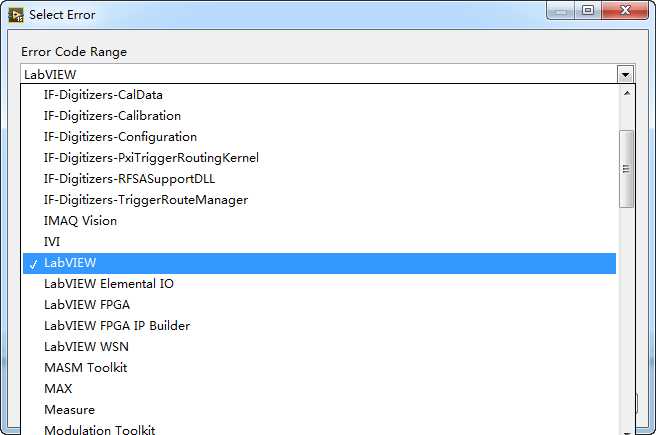656x435 pixels.
Task: Close the Select Error dialog
Action: (625, 10)
